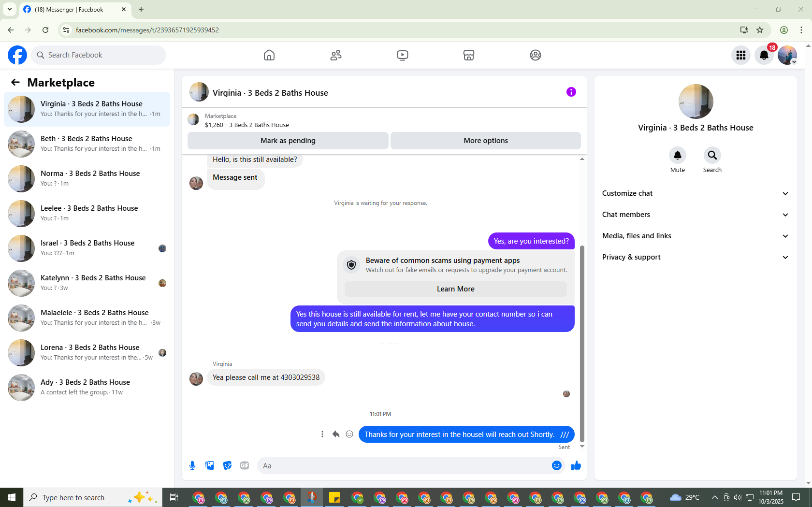The height and width of the screenshot is (507, 812).
Task: Attach a photo using the image icon
Action: point(210,465)
